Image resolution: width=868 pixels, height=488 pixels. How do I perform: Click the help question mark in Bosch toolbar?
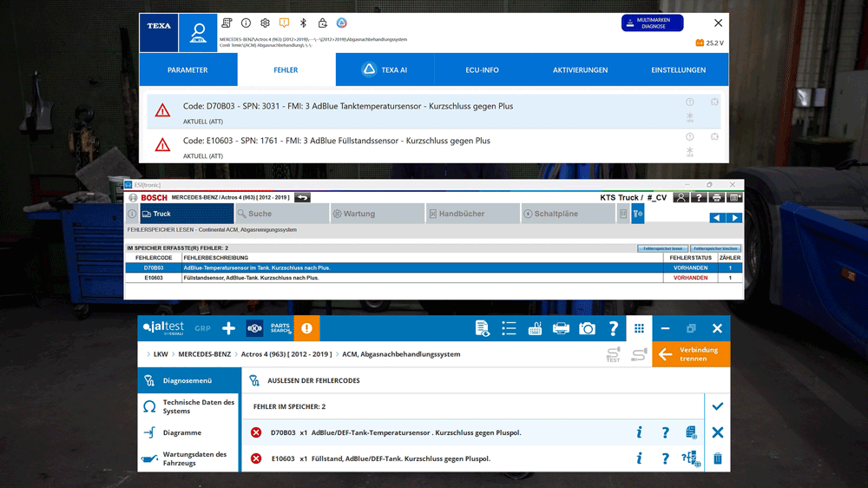[699, 198]
